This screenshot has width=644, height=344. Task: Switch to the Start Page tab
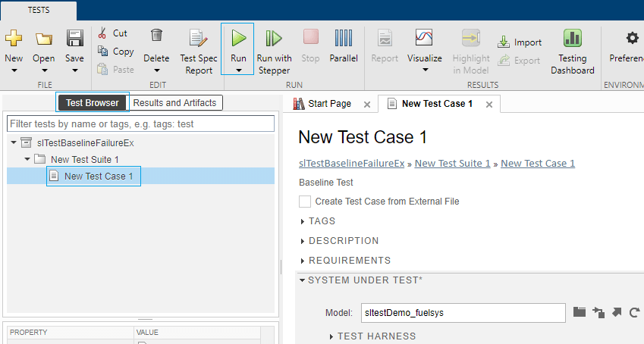(329, 104)
